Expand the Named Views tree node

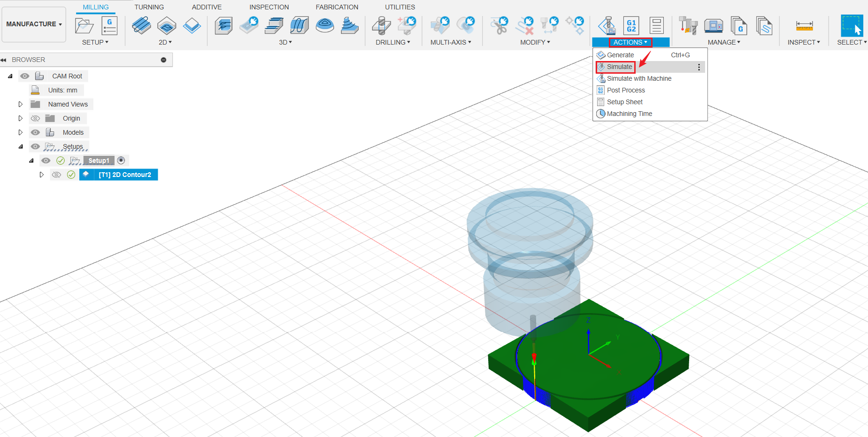tap(20, 104)
